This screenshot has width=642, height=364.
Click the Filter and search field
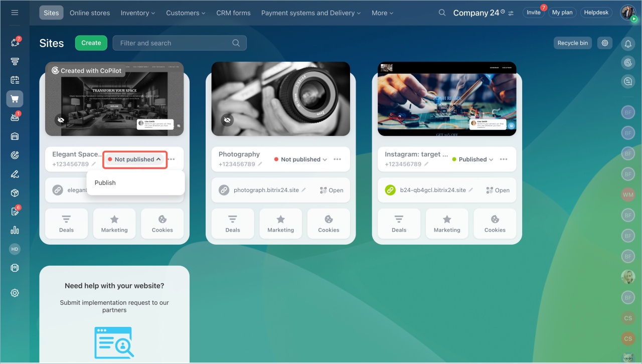(x=180, y=43)
